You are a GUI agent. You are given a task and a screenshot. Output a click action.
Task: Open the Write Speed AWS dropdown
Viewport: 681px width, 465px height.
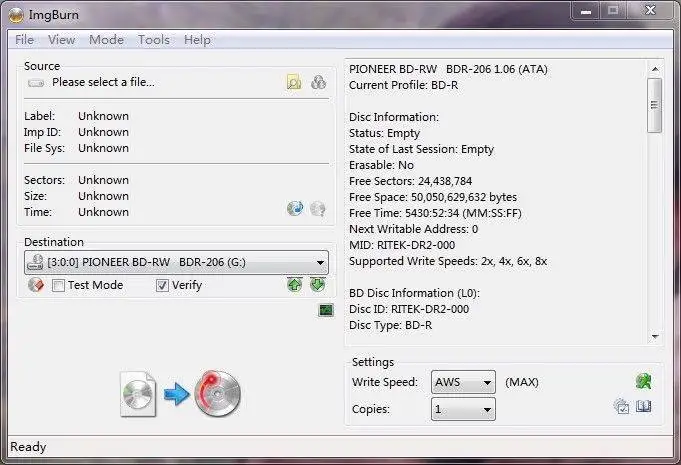coord(463,382)
